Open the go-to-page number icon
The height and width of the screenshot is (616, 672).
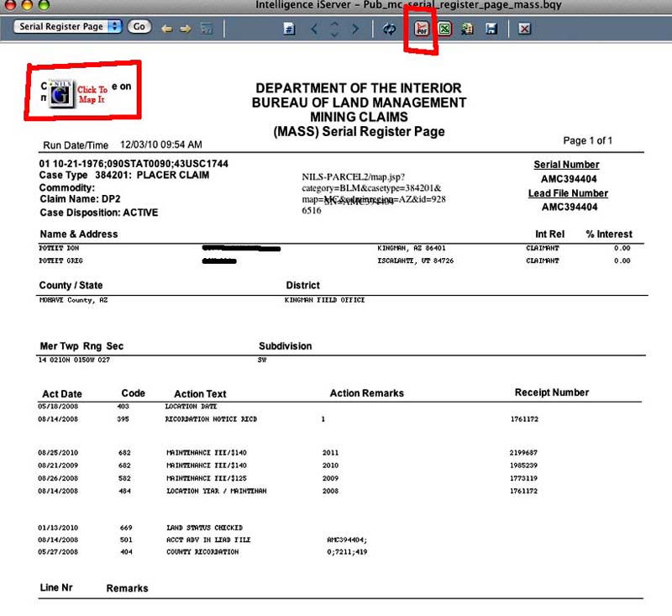(x=289, y=29)
